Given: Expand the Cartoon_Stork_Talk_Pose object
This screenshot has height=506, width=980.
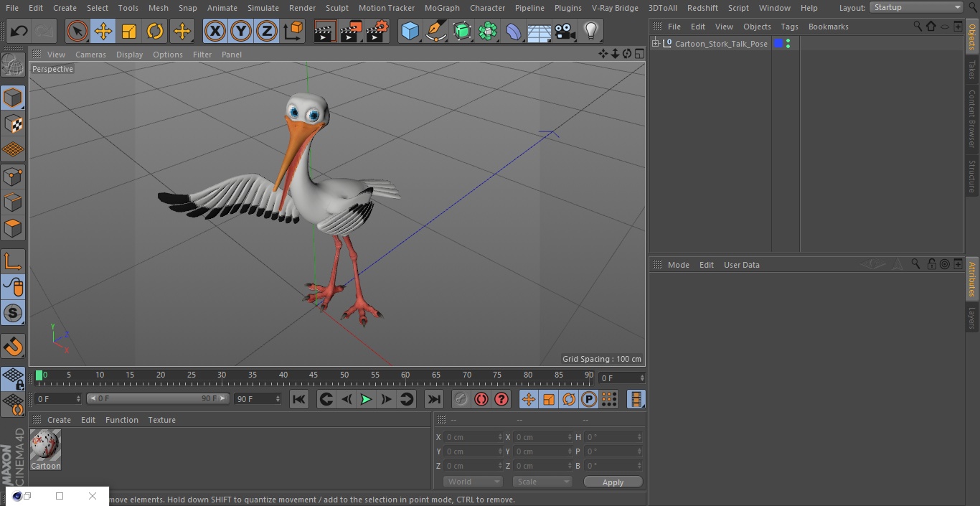Looking at the screenshot, I should pyautogui.click(x=656, y=44).
